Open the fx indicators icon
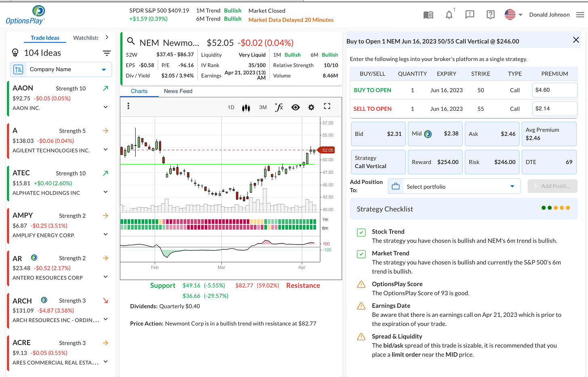588x377 pixels. coord(279,107)
